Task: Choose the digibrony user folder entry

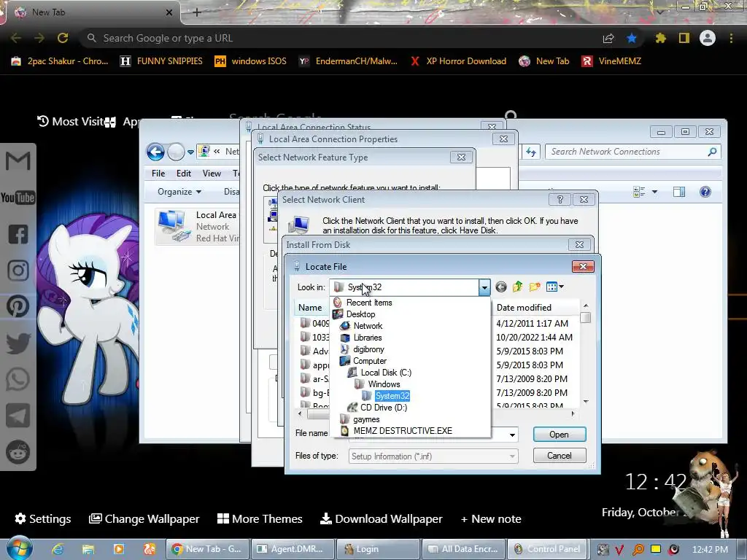Action: click(362, 349)
